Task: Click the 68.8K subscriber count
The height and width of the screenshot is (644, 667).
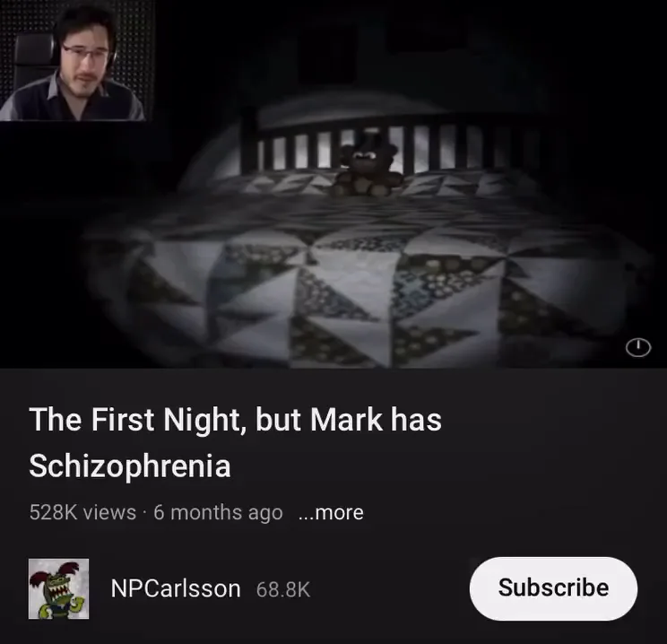Action: click(x=283, y=589)
